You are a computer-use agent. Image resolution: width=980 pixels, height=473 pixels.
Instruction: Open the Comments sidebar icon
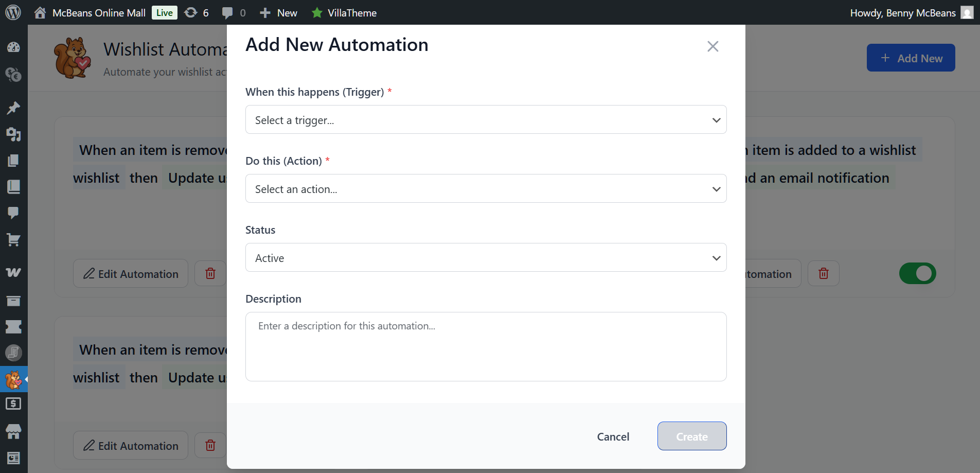(x=13, y=213)
